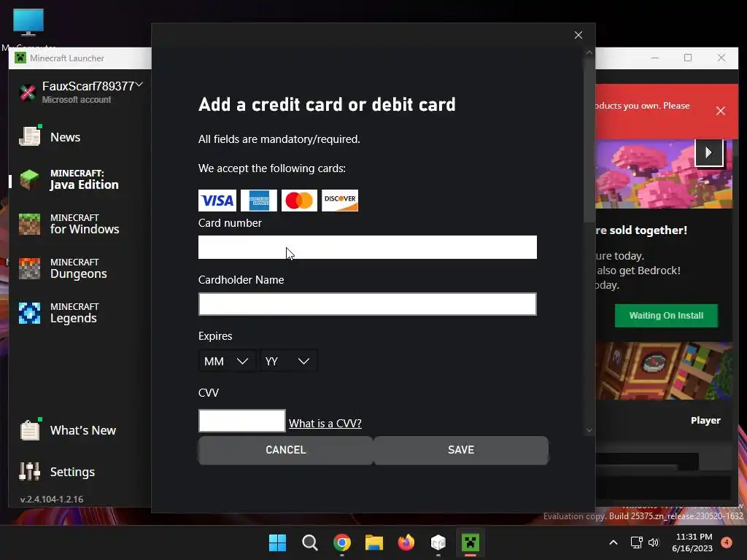
Task: Open File Explorer from taskbar
Action: pyautogui.click(x=374, y=542)
